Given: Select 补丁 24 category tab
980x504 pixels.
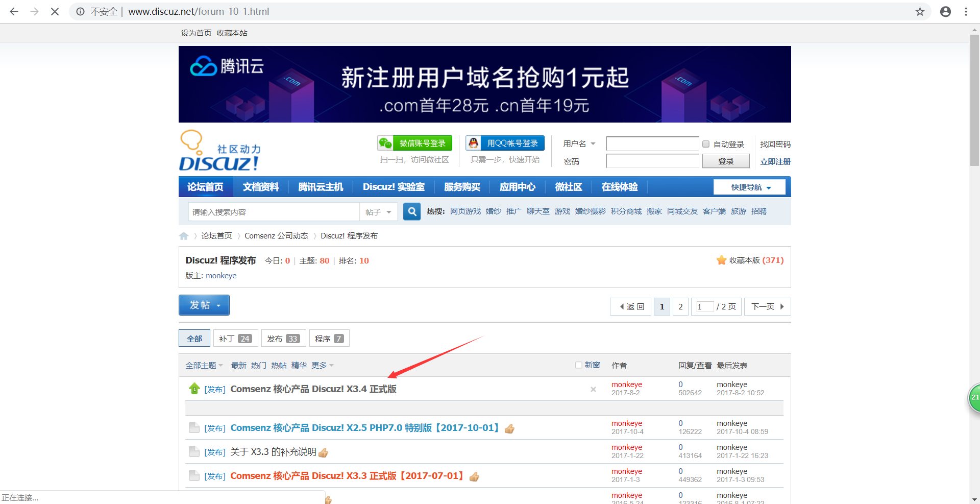Looking at the screenshot, I should pyautogui.click(x=235, y=339).
